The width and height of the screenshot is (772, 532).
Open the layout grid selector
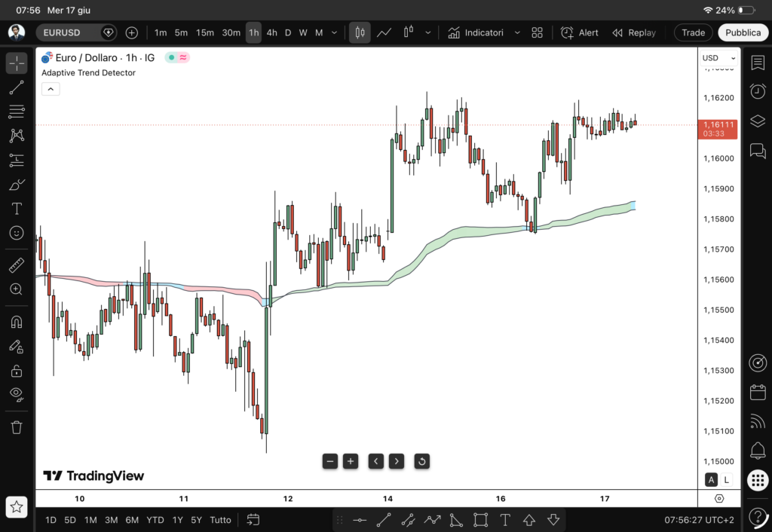click(x=537, y=32)
